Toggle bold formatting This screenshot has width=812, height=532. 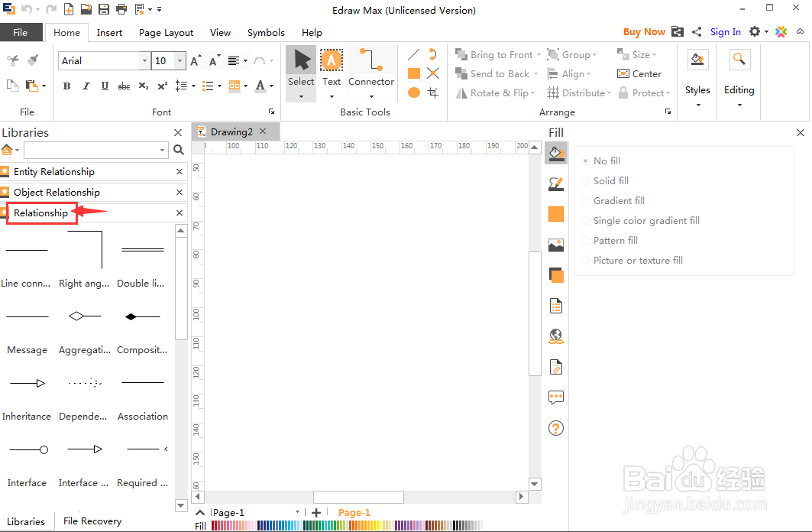tap(66, 86)
